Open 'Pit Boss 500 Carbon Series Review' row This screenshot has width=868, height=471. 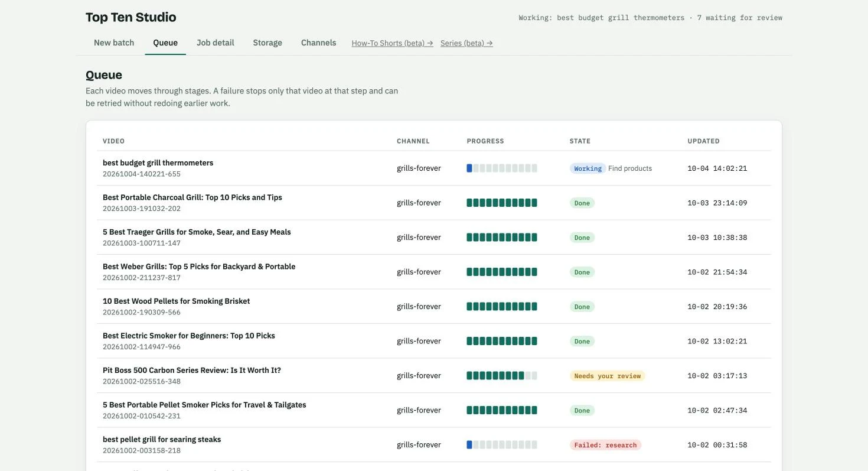[x=434, y=376]
